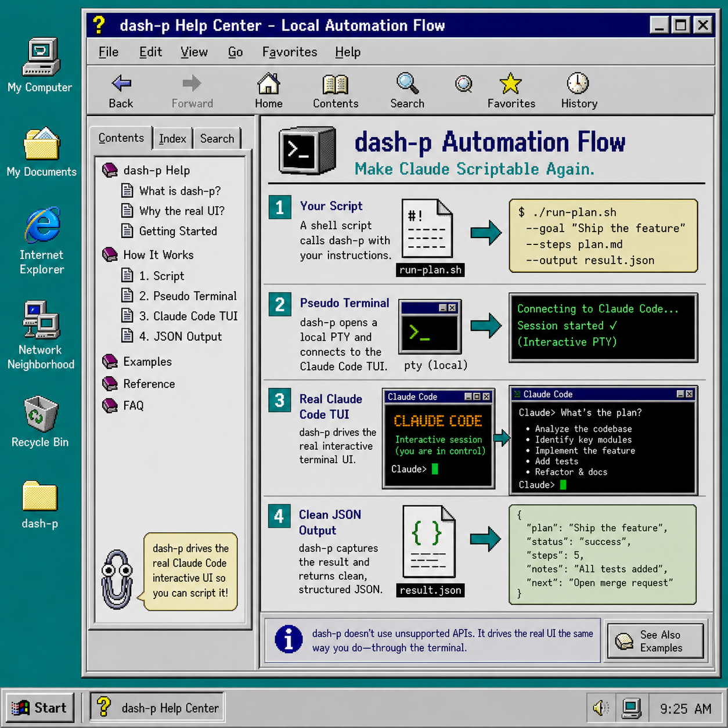Click the Claude Code plan output window

point(603,440)
